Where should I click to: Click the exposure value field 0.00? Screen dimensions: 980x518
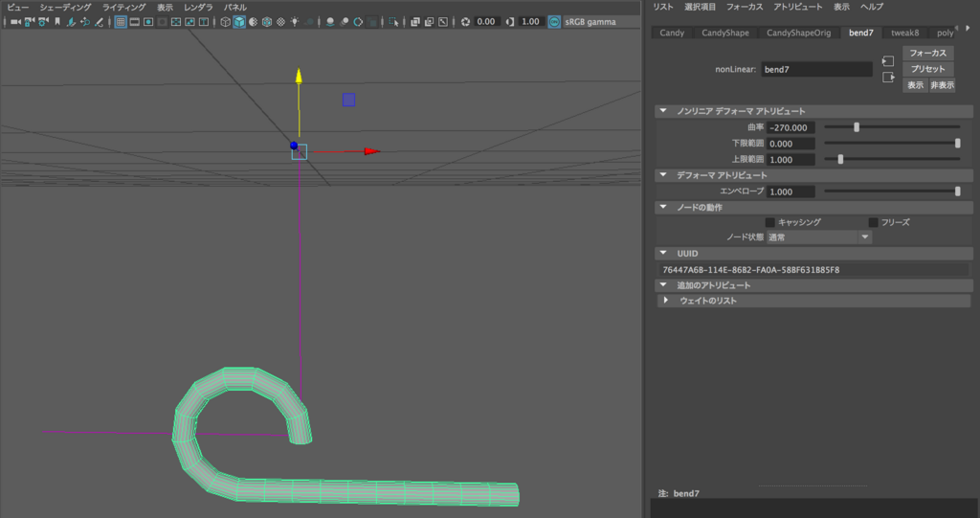coord(486,22)
